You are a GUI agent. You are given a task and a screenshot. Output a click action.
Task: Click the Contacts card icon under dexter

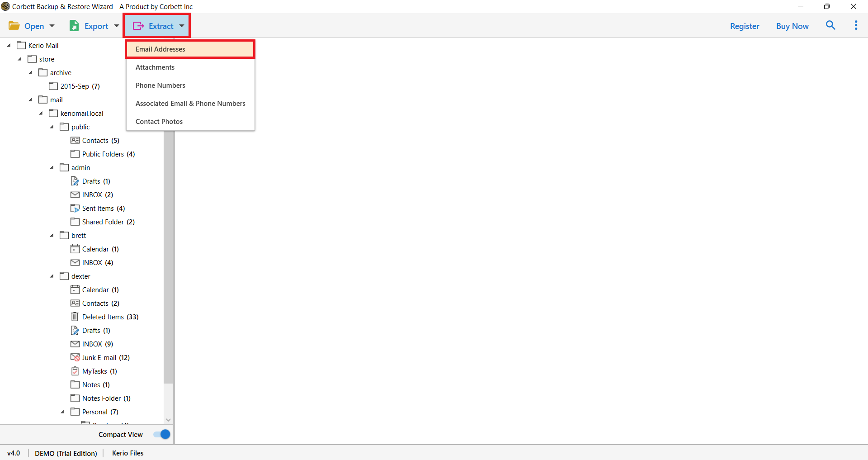click(x=75, y=303)
